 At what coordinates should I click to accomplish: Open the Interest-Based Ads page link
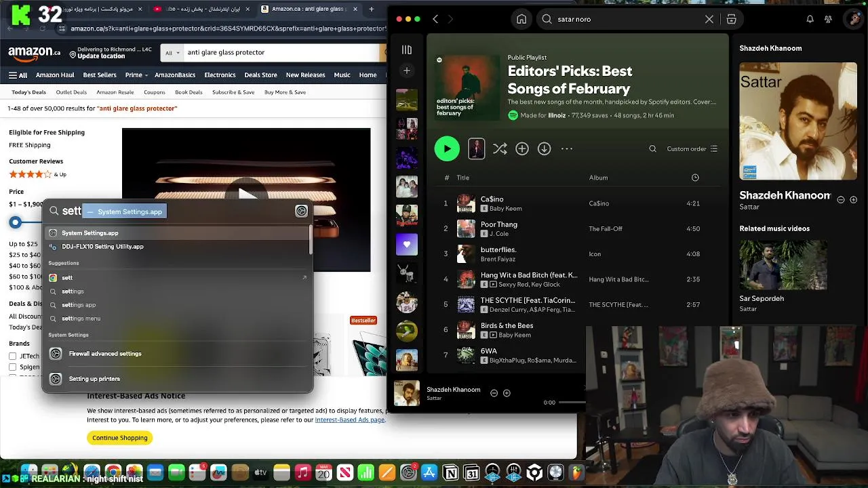[x=349, y=420]
